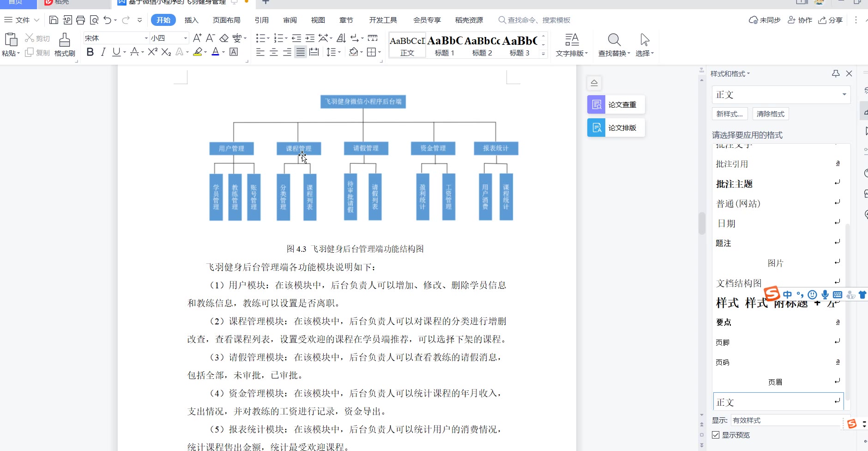Apply distributed alignment to paragraph
The image size is (868, 451).
click(x=314, y=52)
